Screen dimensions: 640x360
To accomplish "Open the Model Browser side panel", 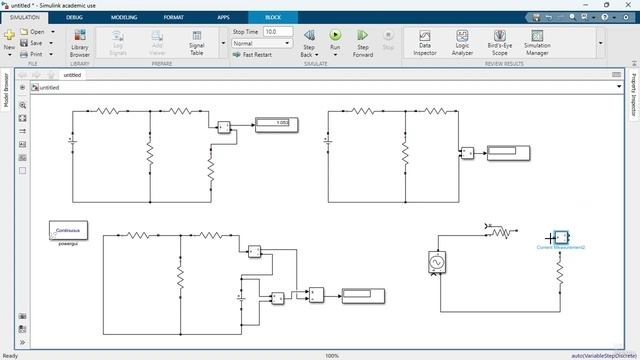I will click(x=6, y=90).
